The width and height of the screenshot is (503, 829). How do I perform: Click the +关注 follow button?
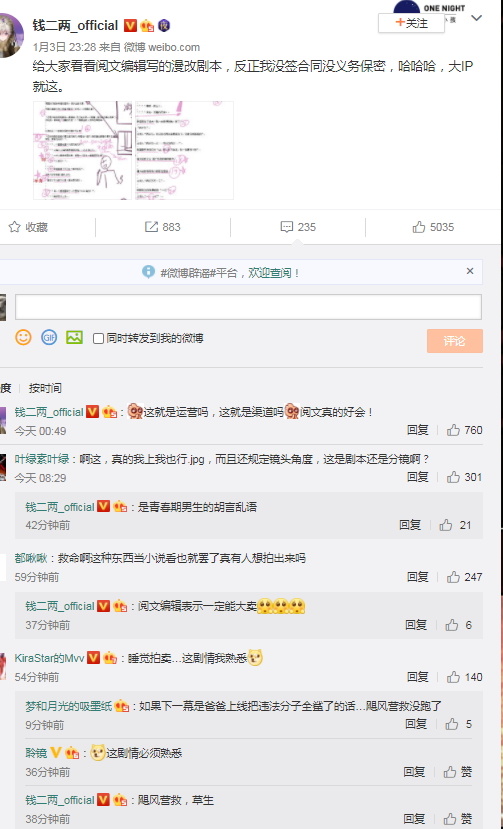[411, 23]
